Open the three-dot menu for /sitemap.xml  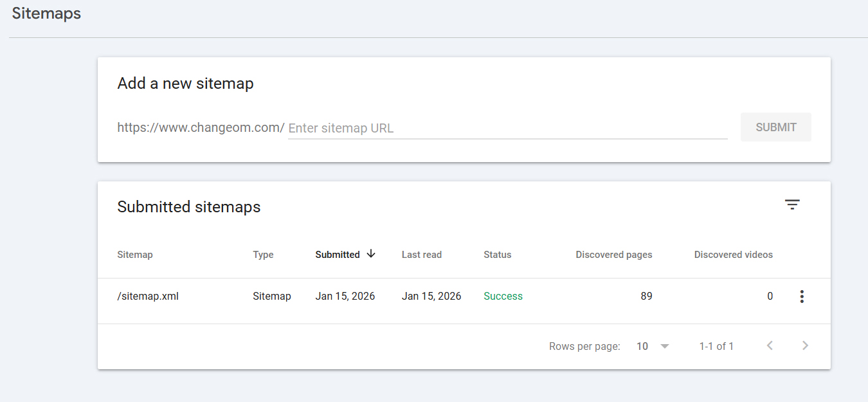click(802, 296)
